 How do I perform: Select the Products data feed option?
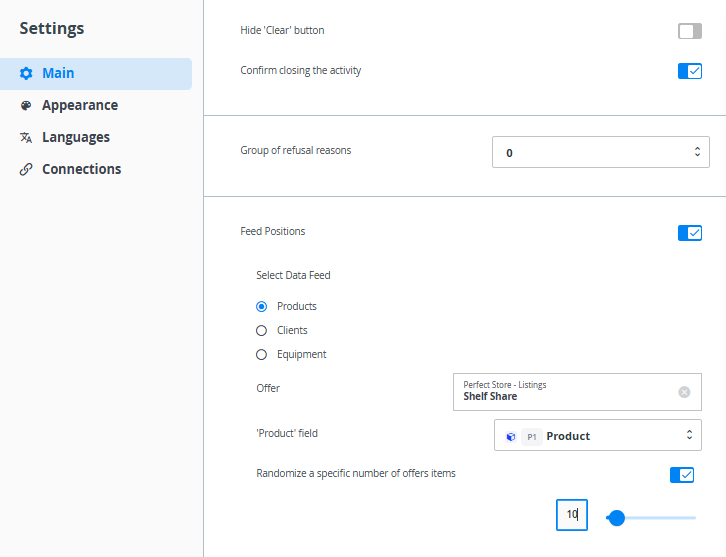click(262, 307)
